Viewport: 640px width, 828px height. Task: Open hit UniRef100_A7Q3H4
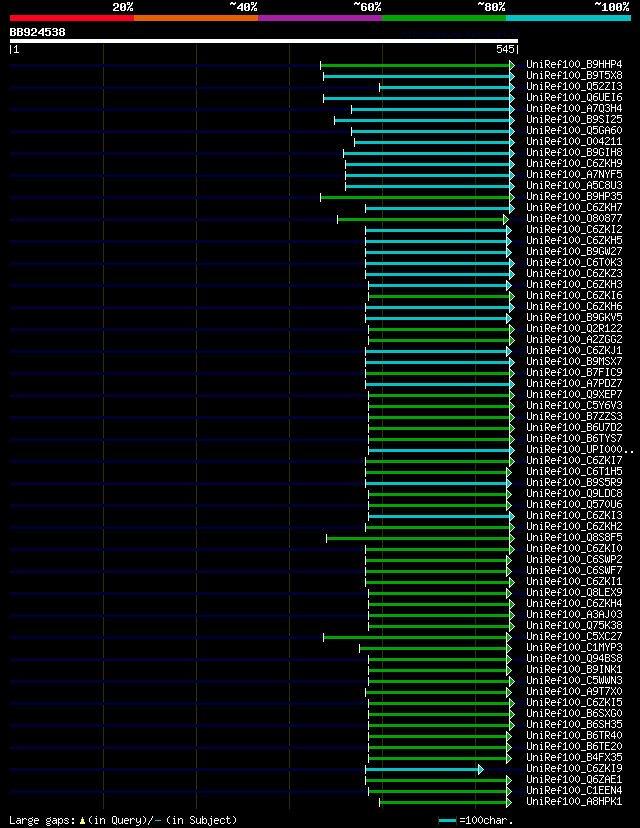pyautogui.click(x=574, y=109)
